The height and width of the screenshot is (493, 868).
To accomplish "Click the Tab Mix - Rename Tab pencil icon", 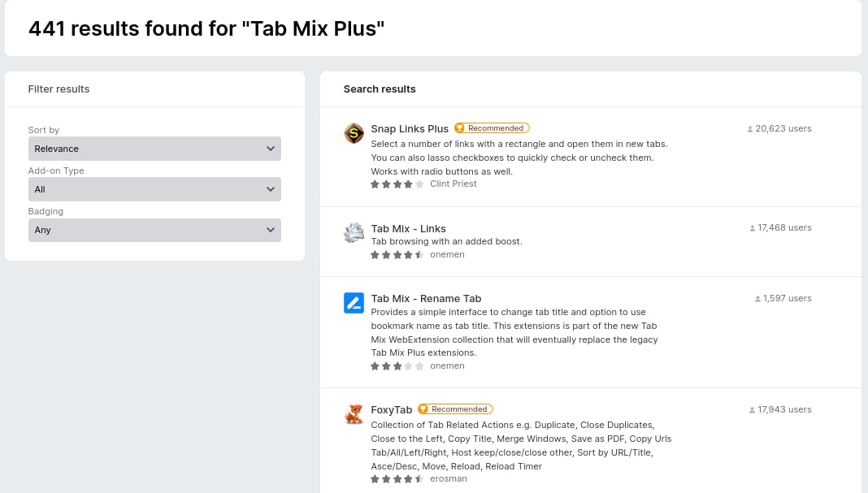I will point(354,303).
